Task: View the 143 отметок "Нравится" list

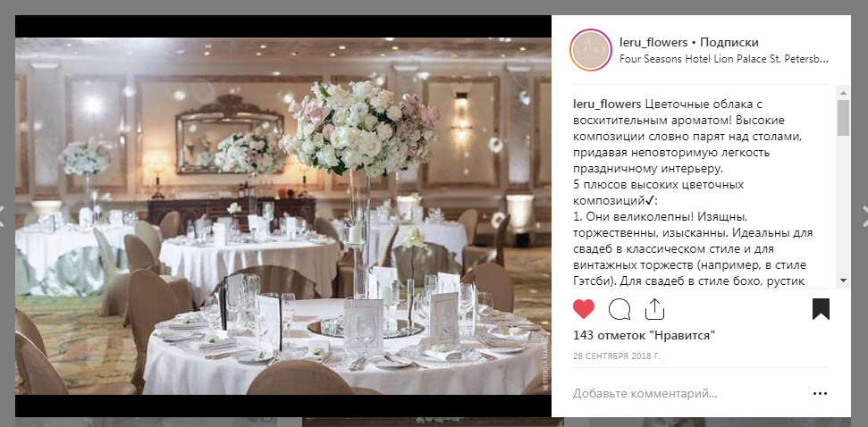Action: [x=644, y=335]
